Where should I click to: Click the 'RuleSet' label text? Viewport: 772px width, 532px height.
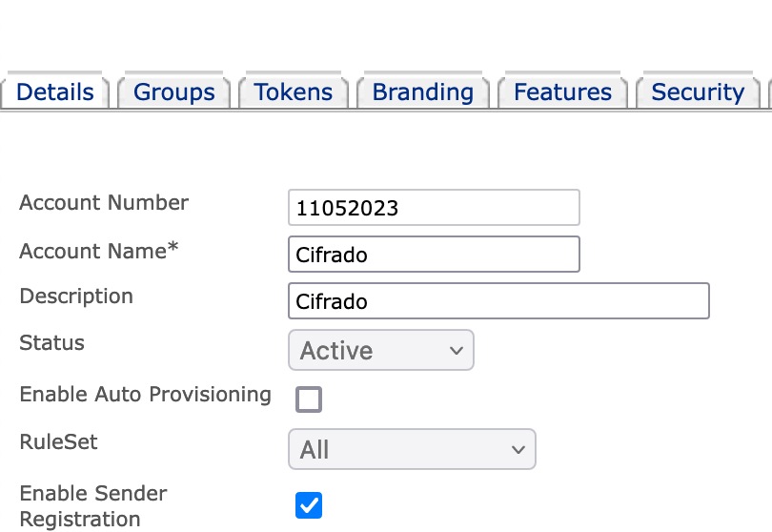[x=58, y=442]
